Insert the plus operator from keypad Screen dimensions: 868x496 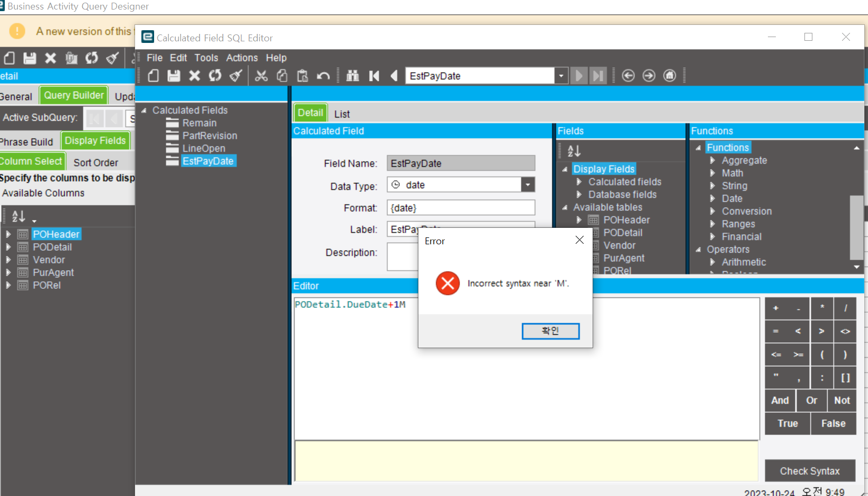pos(776,308)
